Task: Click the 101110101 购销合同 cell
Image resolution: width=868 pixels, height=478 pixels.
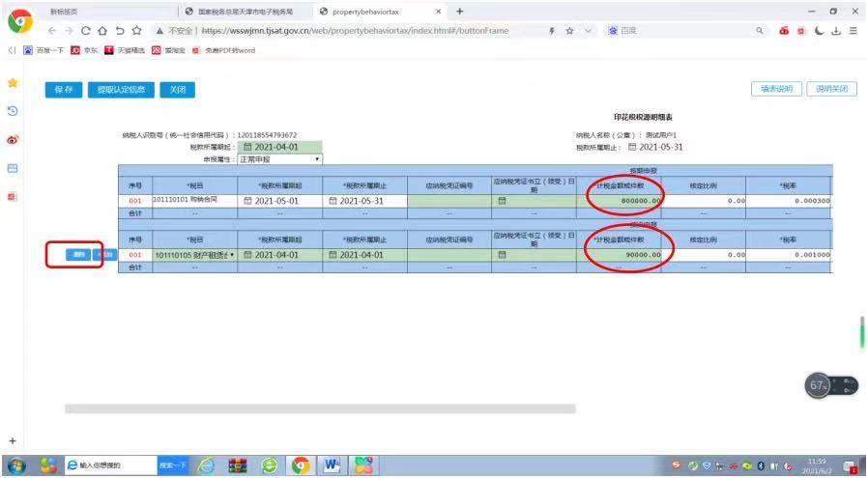Action: pyautogui.click(x=195, y=201)
